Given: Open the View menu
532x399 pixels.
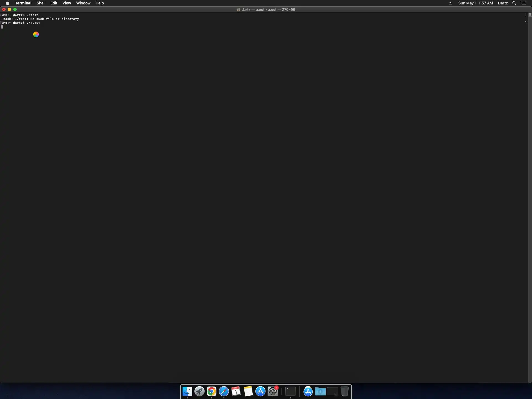Looking at the screenshot, I should [x=66, y=3].
